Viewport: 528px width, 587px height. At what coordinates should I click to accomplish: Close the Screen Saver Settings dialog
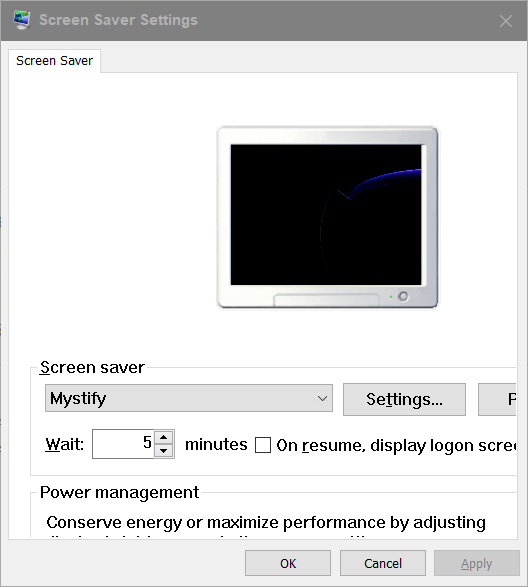click(506, 21)
